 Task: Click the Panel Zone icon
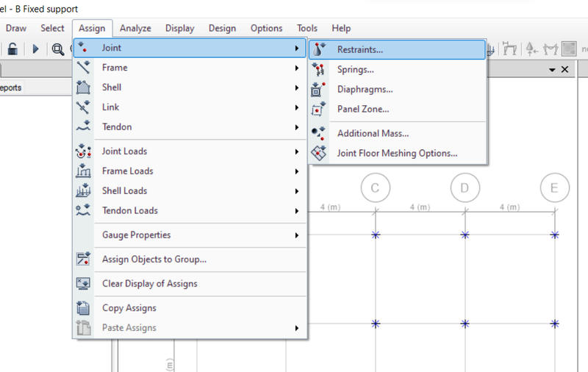pos(318,109)
